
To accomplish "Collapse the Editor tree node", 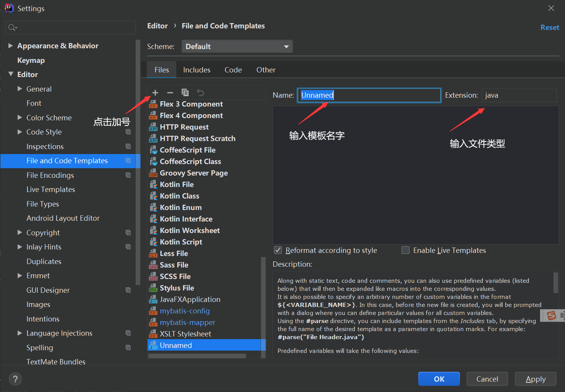I will [11, 74].
